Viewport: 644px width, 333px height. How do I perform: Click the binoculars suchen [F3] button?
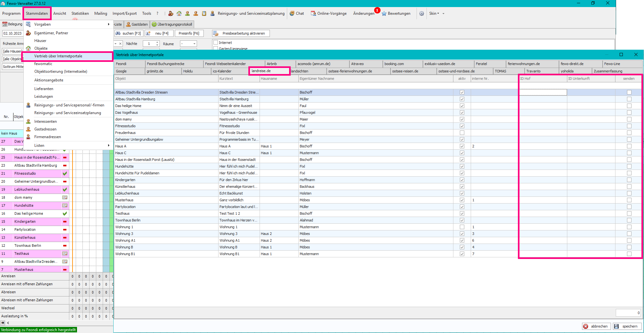pos(128,33)
